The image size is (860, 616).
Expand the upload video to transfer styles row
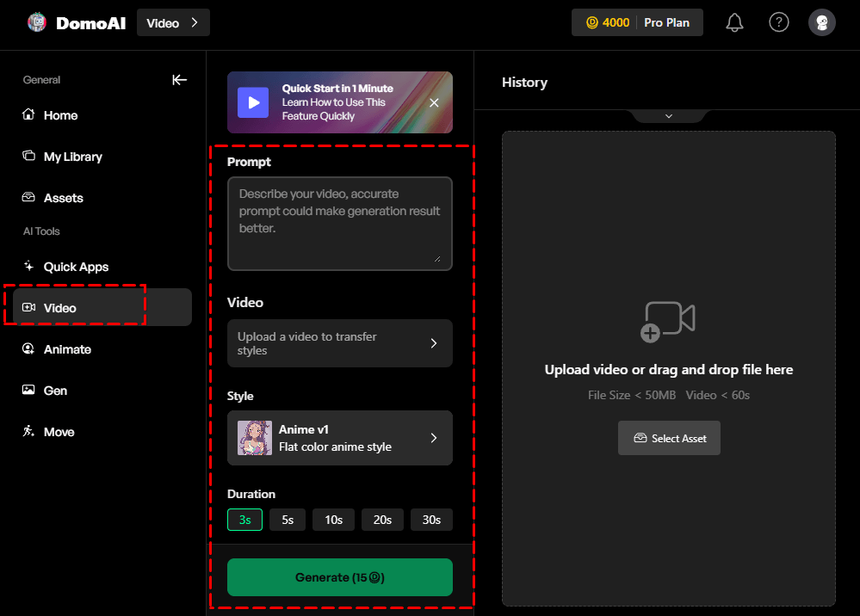[339, 343]
